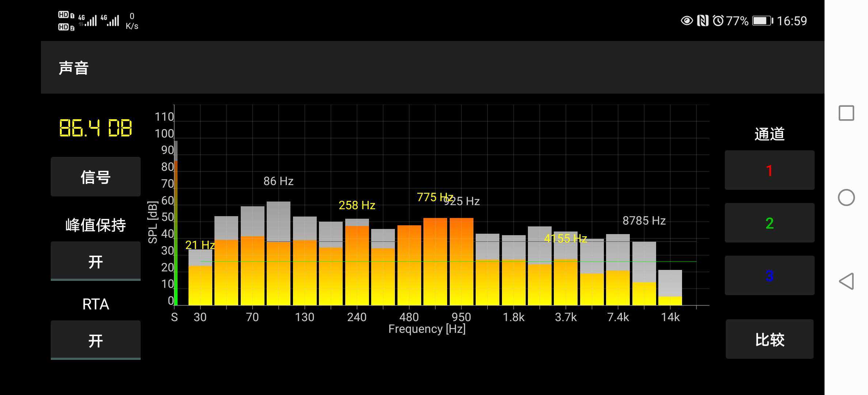Tap the alarm clock status icon
This screenshot has height=395, width=868.
(x=718, y=21)
